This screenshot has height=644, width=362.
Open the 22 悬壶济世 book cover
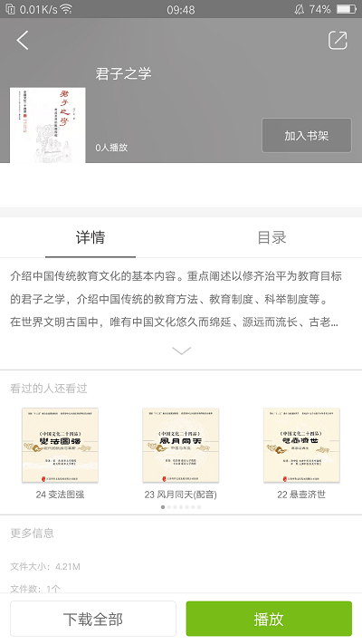coord(301,446)
